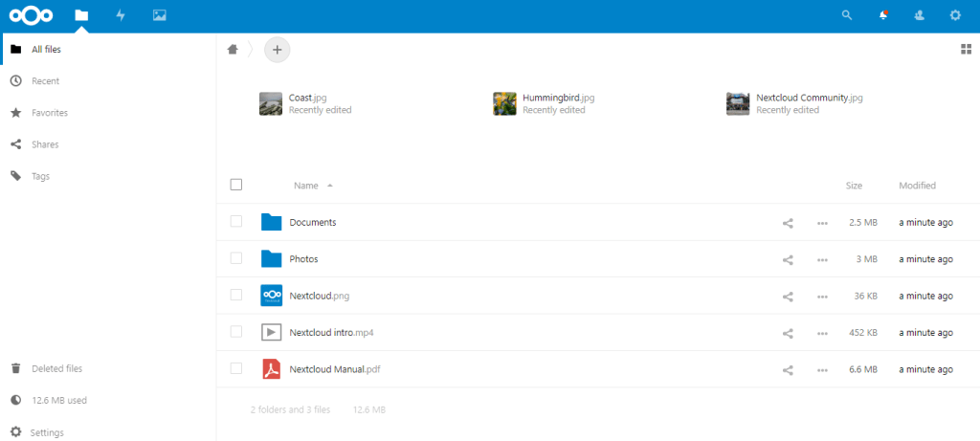This screenshot has height=441, width=980.
Task: Sort files by Name column
Action: tap(306, 186)
